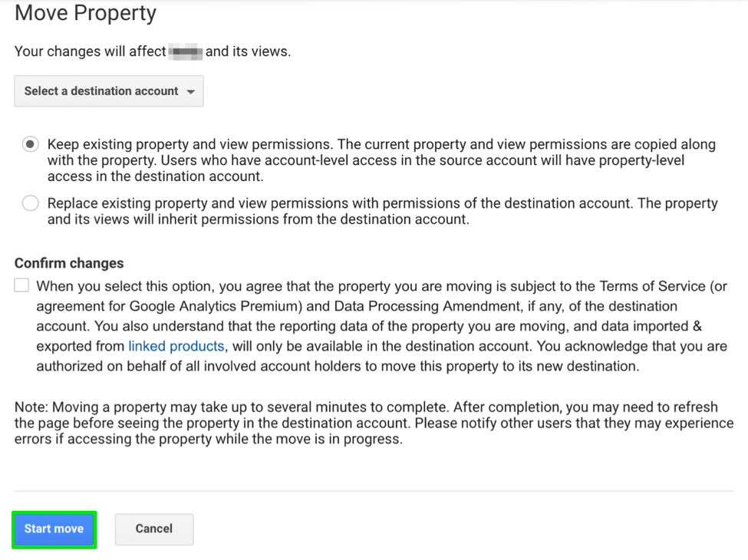Click the Keep existing permissions description text
The width and height of the screenshot is (748, 560).
click(381, 160)
